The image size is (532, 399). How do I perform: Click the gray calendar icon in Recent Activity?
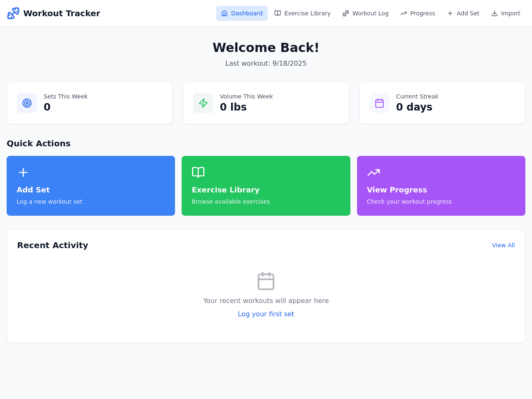[266, 281]
